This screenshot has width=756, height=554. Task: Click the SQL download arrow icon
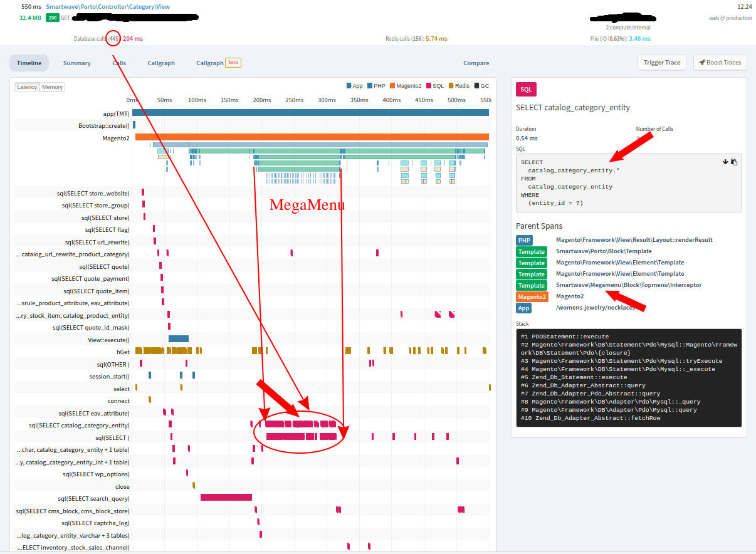coord(725,162)
